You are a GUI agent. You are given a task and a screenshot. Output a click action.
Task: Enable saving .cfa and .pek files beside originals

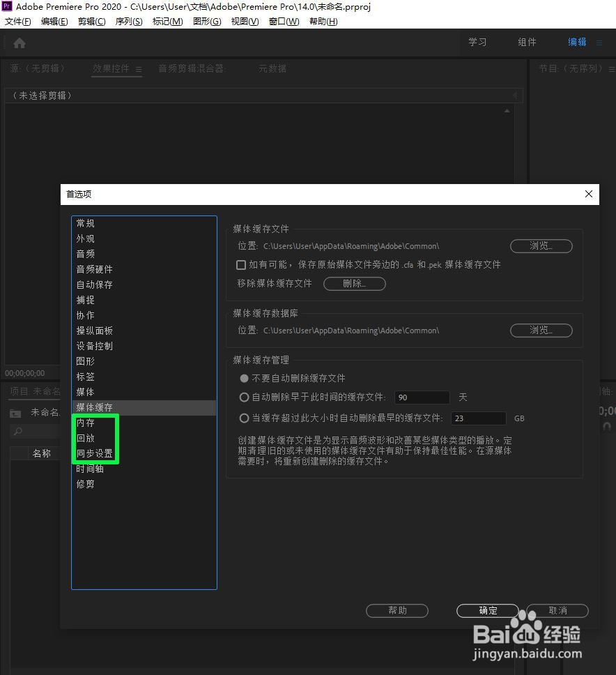(241, 265)
